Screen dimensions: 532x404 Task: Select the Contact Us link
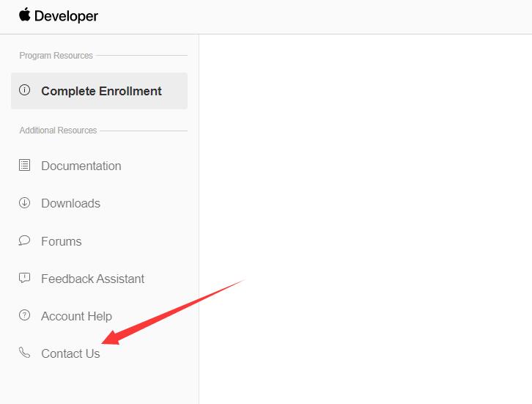[70, 353]
